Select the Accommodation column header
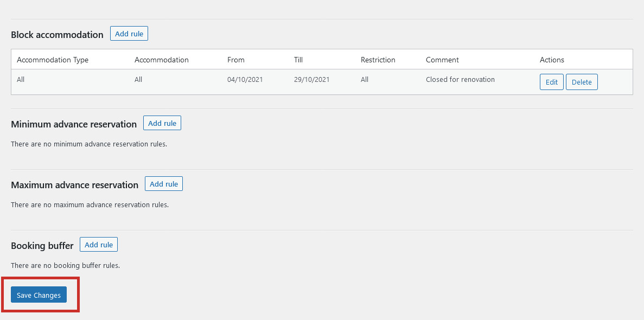Viewport: 644px width, 320px height. point(162,60)
